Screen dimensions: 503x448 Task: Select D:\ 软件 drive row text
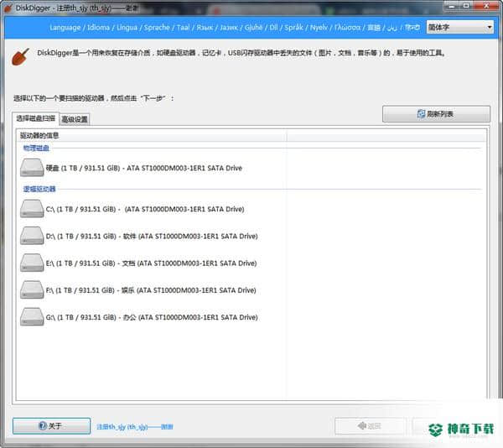[x=152, y=237]
